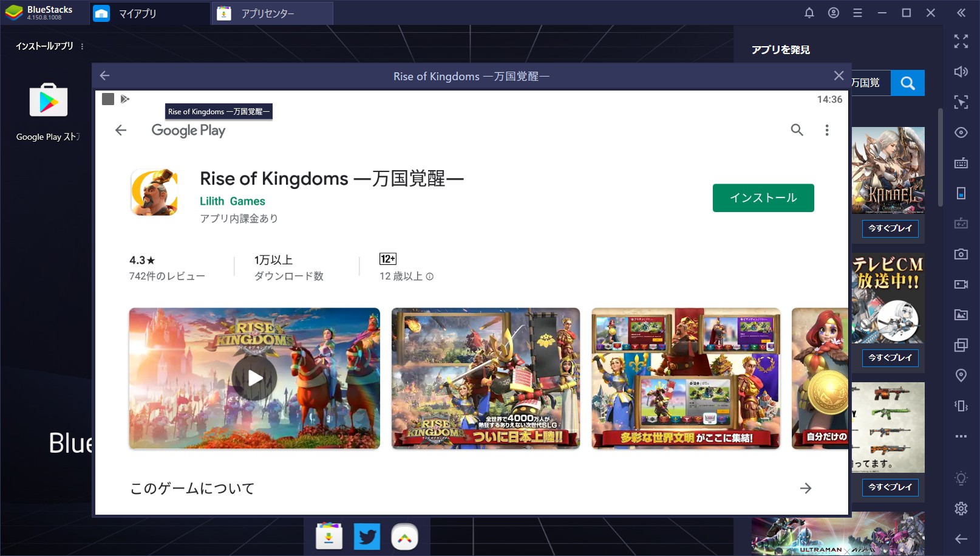Open media gallery icon in sidebar
This screenshot has width=980, height=556.
tap(961, 315)
